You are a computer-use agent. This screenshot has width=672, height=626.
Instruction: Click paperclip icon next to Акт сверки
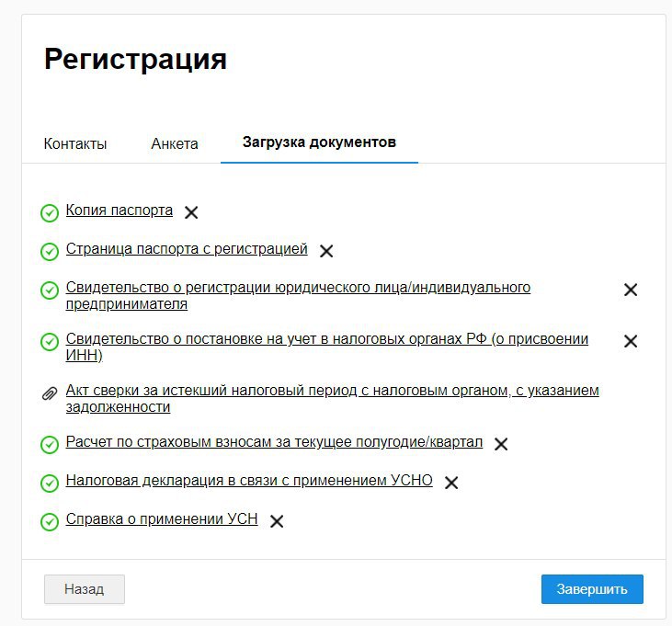click(50, 393)
